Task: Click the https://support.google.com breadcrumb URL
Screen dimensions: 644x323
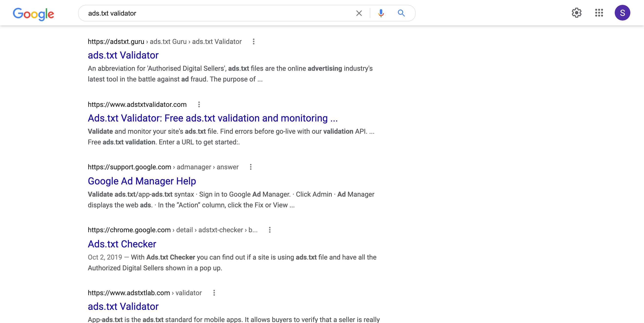Action: (x=130, y=167)
